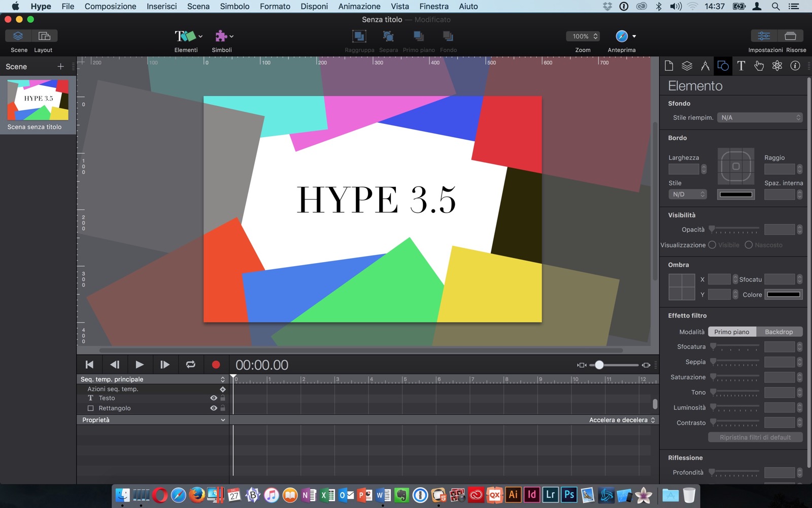
Task: Add a new scene with plus button
Action: 61,67
